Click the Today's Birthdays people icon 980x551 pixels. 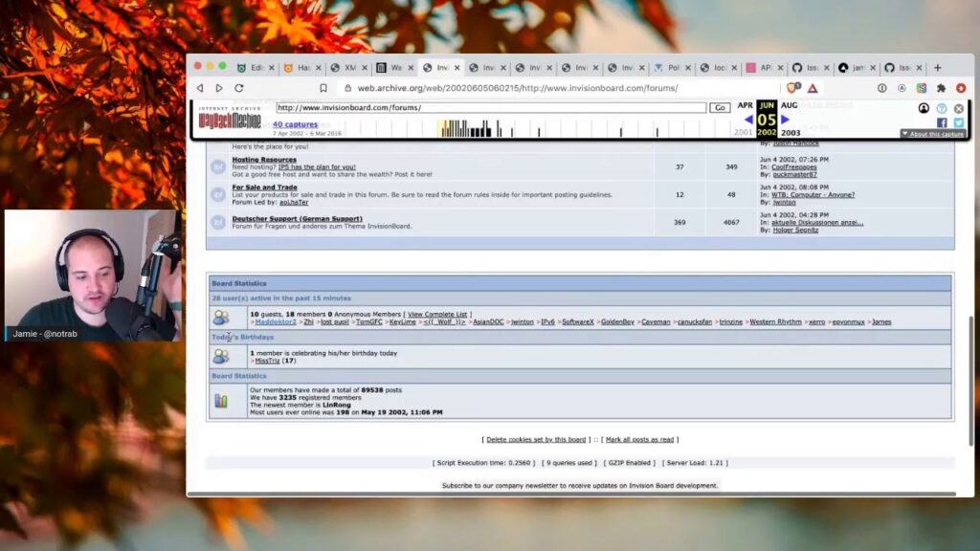click(221, 356)
